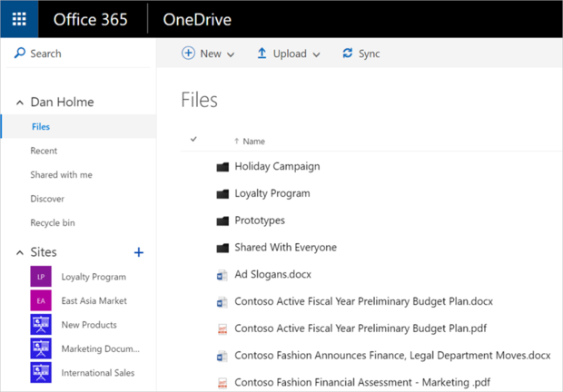Open the Loyalty Program folder name

click(272, 193)
